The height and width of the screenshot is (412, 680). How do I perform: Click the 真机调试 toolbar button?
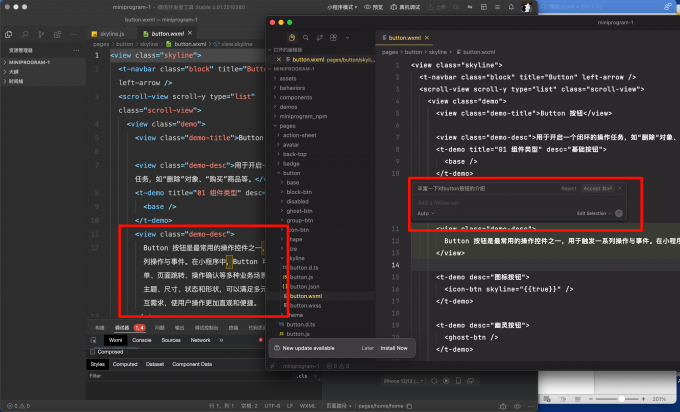(405, 7)
